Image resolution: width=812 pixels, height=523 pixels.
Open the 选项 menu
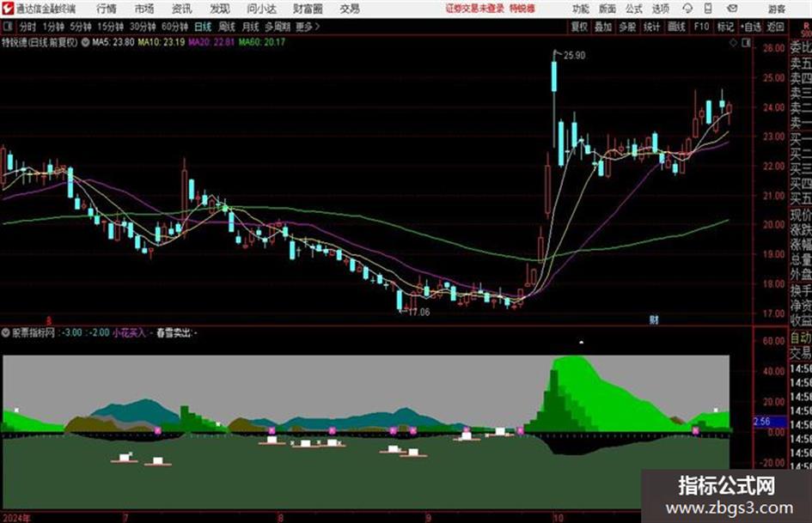point(660,9)
